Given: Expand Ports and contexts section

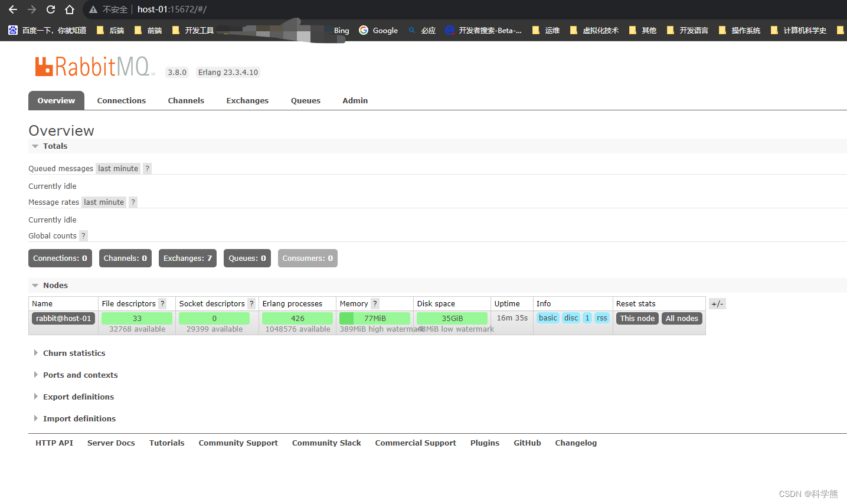Looking at the screenshot, I should click(x=76, y=375).
